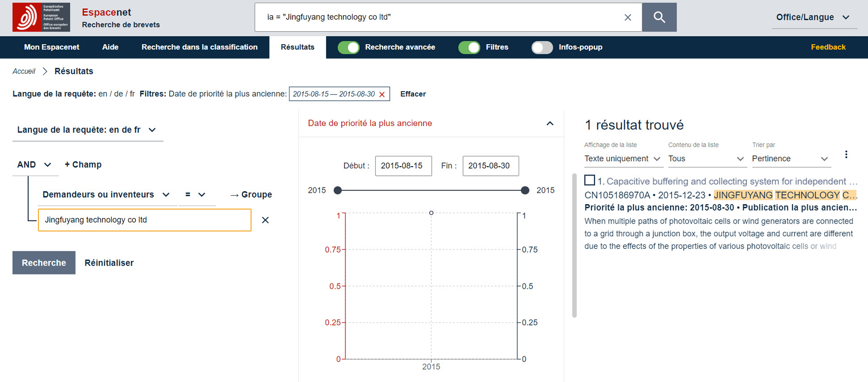Click the Espacenet EPO logo
868x382 pixels.
pyautogui.click(x=41, y=17)
